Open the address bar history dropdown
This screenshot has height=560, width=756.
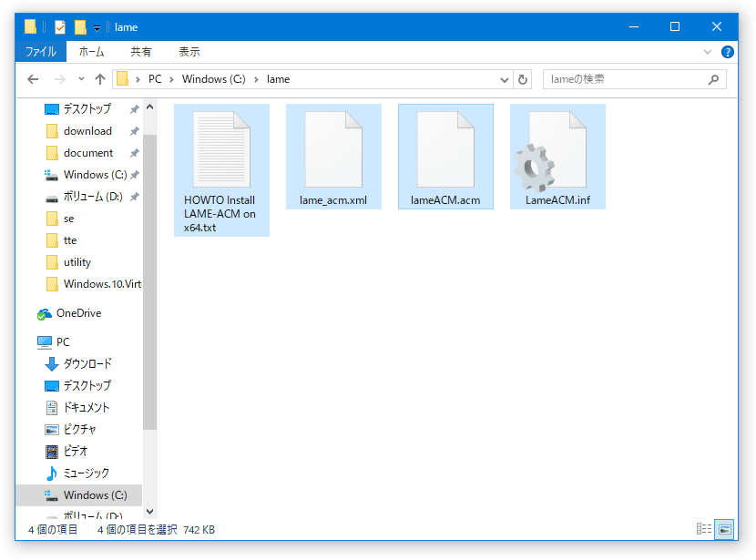coord(504,79)
